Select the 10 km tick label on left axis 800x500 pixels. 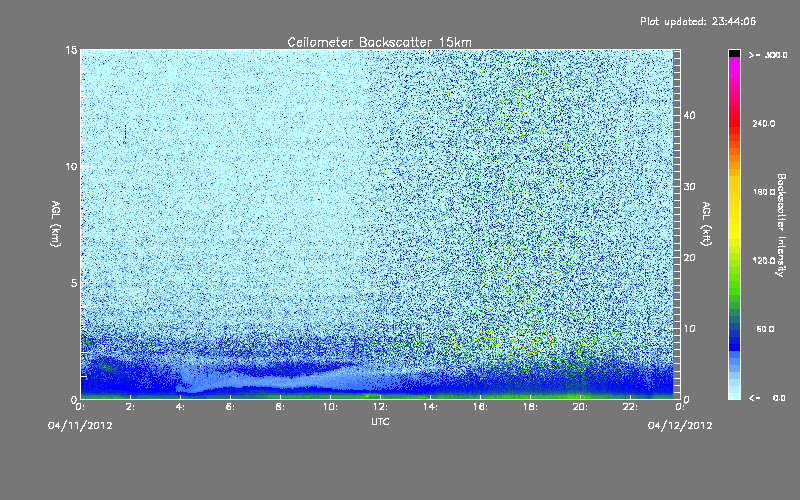click(71, 167)
